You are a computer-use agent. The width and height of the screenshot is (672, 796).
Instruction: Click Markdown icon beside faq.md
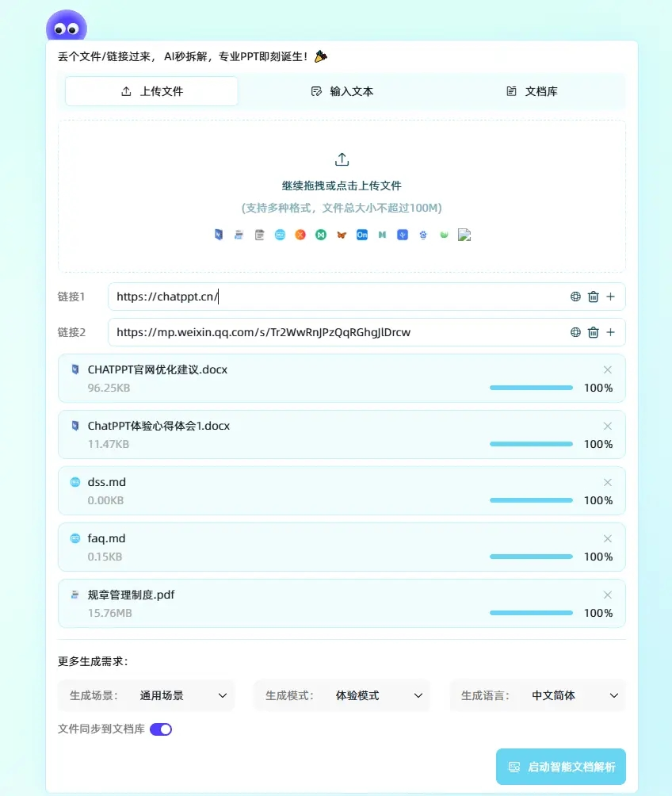pyautogui.click(x=75, y=538)
